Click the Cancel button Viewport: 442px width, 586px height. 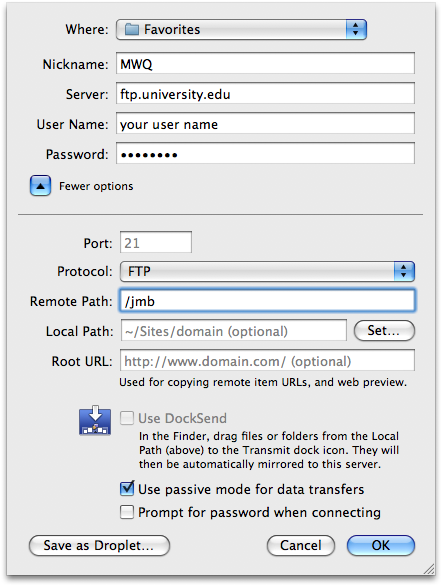(x=301, y=545)
